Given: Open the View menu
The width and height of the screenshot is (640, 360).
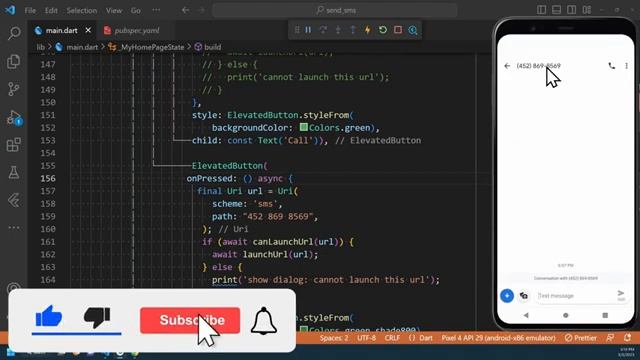Looking at the screenshot, I should [x=114, y=11].
